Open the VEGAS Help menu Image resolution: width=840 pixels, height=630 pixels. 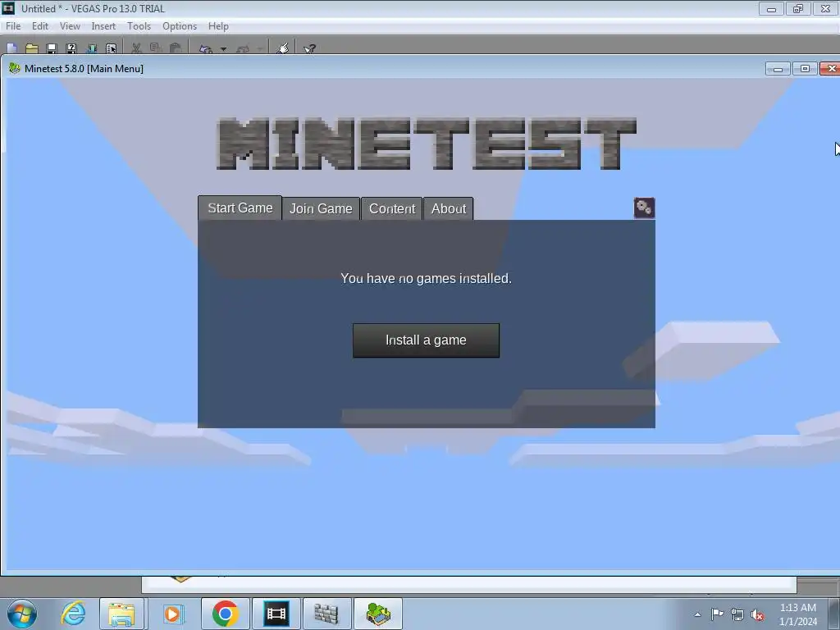(218, 25)
